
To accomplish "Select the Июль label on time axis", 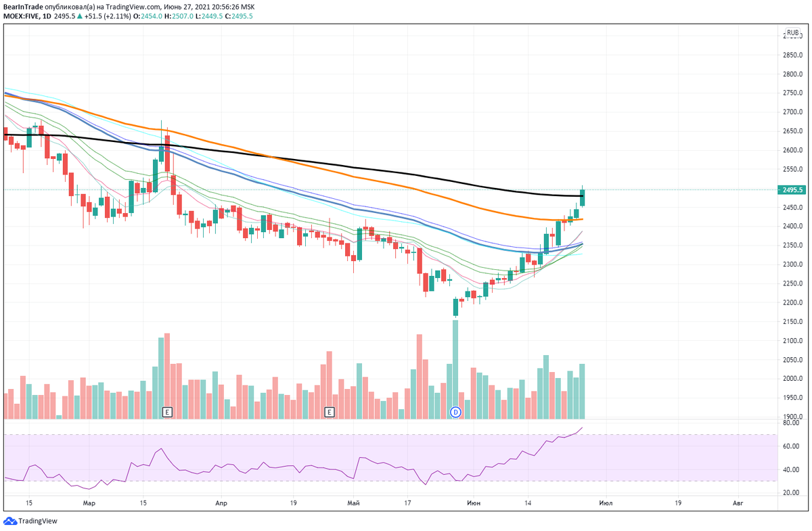I will coord(606,503).
